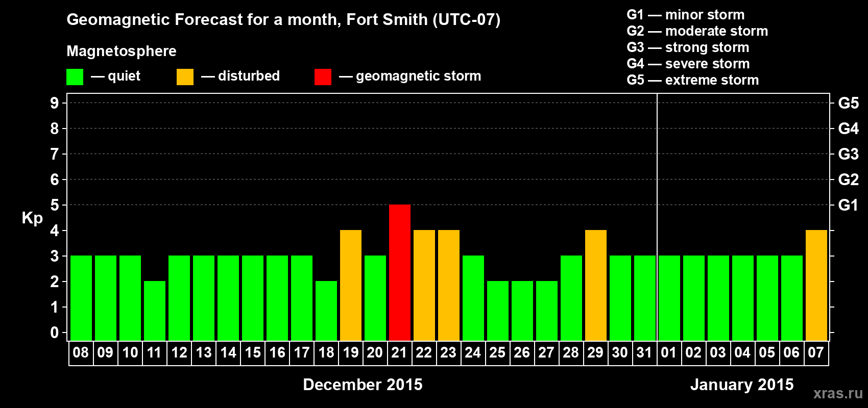This screenshot has height=408, width=868.
Task: Select the green bar for January 04
Action: tap(743, 298)
